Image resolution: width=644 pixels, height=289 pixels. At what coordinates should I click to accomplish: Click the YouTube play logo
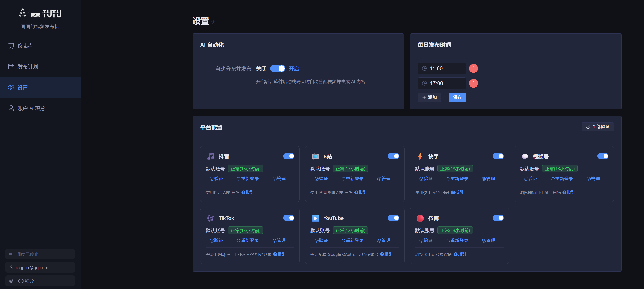click(315, 218)
